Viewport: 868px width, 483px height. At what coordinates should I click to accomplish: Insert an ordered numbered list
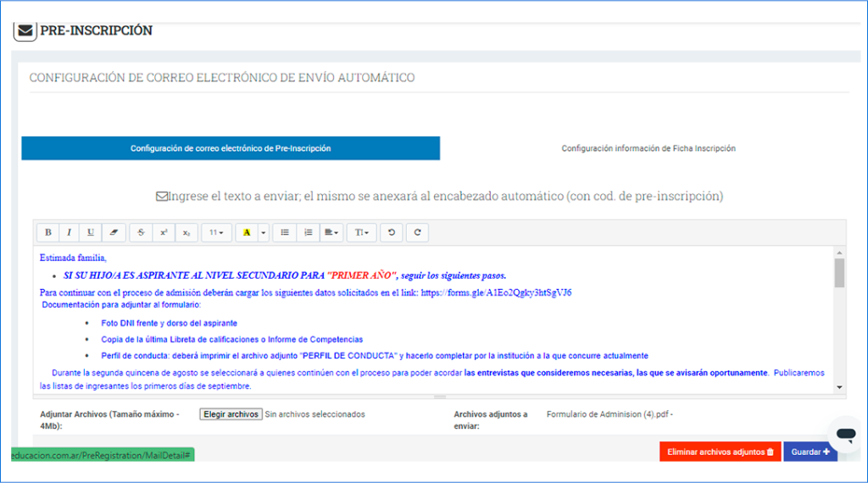[x=309, y=232]
